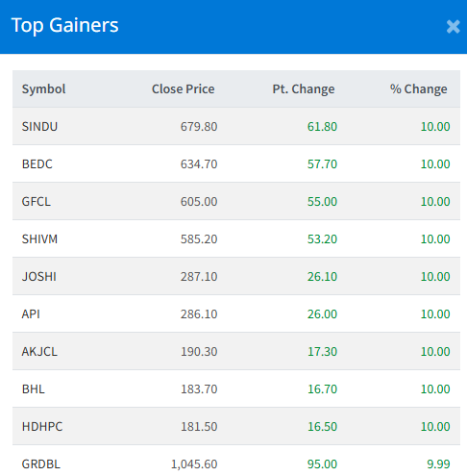Sort by Close Price column header
Image resolution: width=467 pixels, height=476 pixels.
point(183,88)
